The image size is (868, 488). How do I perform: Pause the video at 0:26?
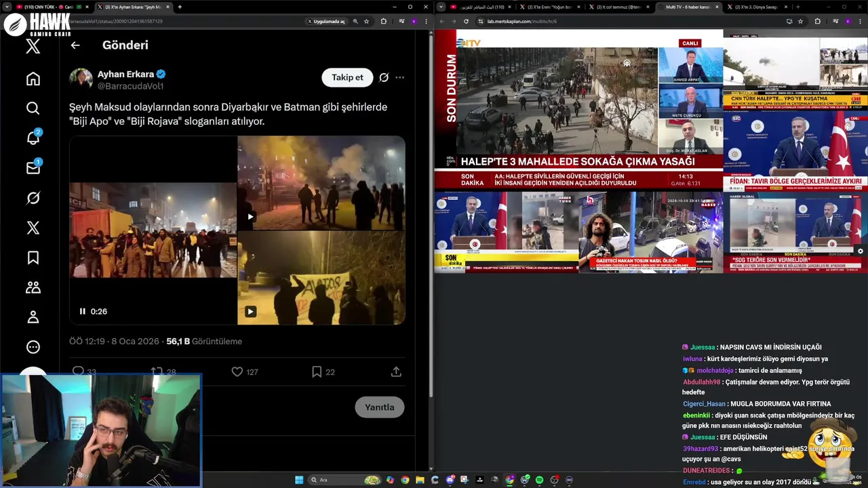tap(83, 311)
